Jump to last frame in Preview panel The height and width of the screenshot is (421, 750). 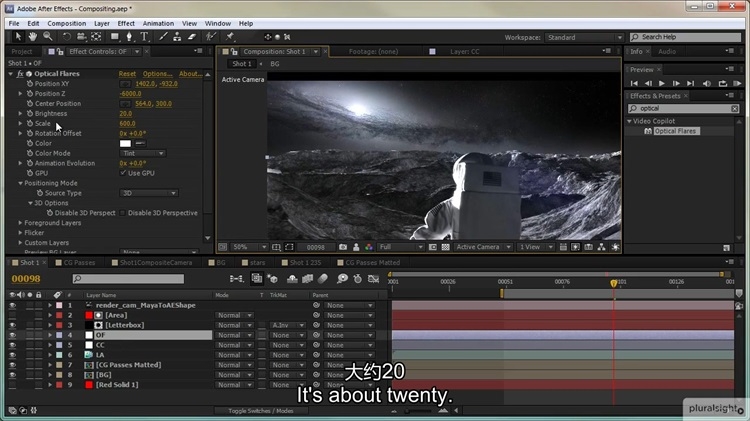[691, 83]
